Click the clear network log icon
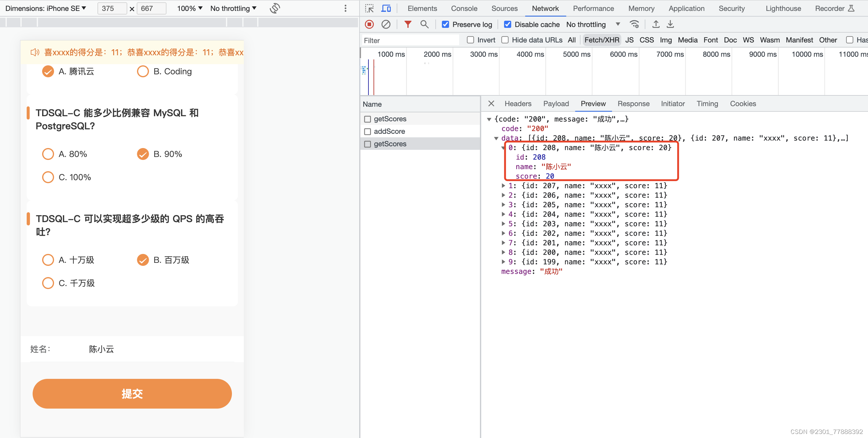This screenshot has width=868, height=438. click(386, 24)
